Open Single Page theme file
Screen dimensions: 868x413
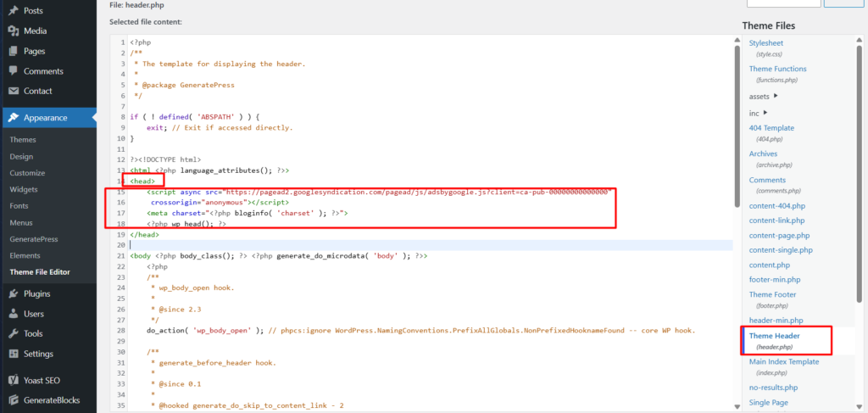(x=768, y=403)
